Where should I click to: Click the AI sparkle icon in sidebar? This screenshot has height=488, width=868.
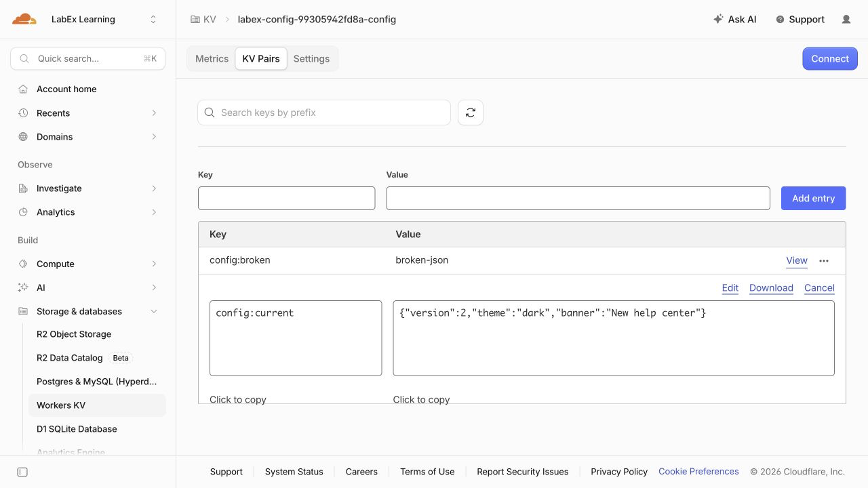click(23, 287)
